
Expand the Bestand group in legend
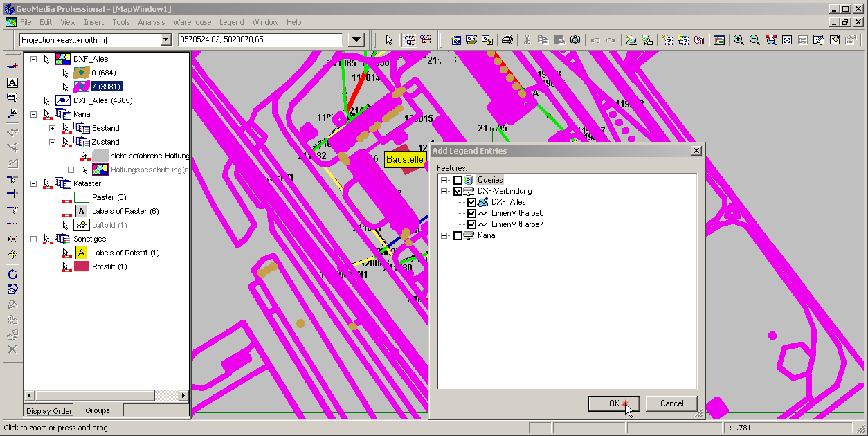point(52,128)
